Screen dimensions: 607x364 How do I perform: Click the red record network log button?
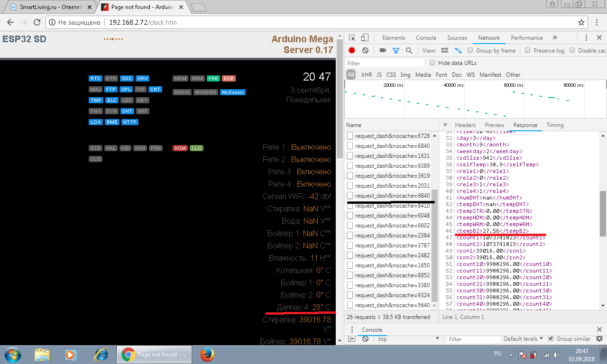tap(352, 50)
